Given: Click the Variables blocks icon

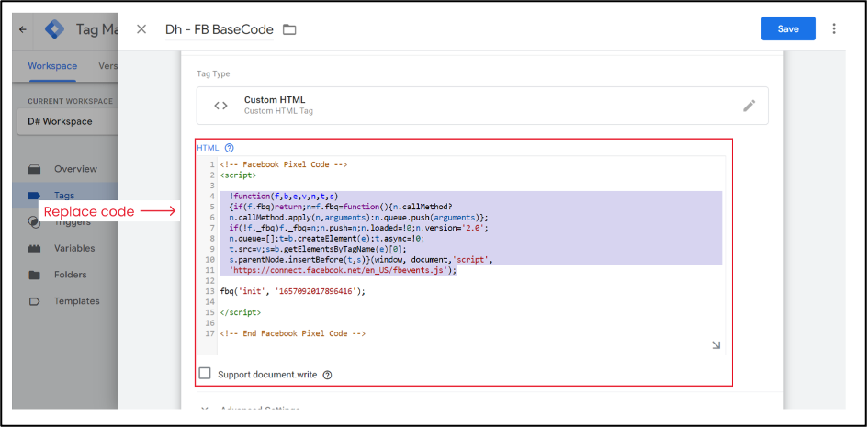Looking at the screenshot, I should pyautogui.click(x=34, y=249).
